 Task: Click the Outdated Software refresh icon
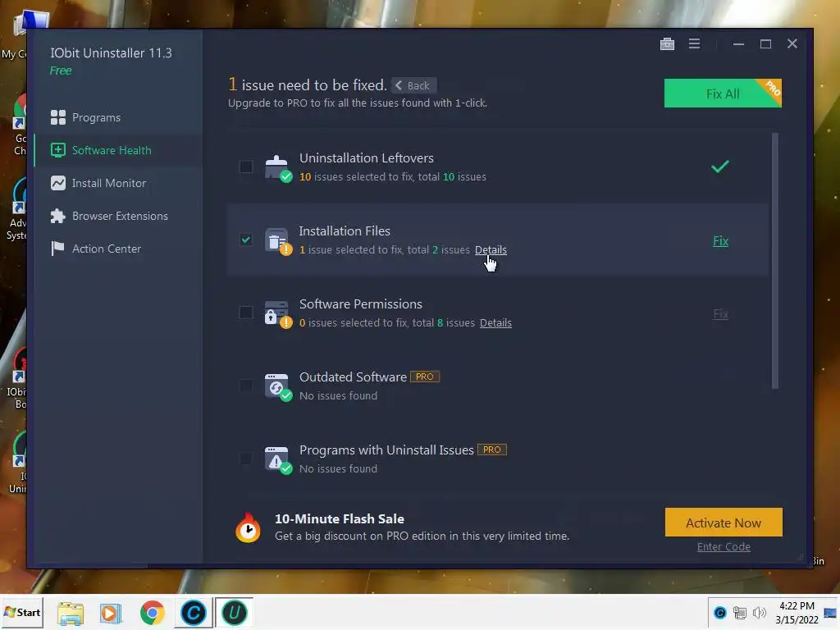[x=277, y=387]
